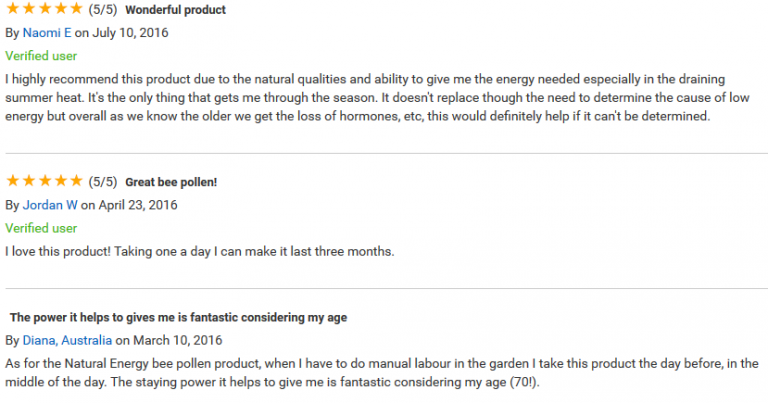The image size is (768, 403).
Task: Click the (5/5) score in Jordan's review
Action: pyautogui.click(x=103, y=182)
